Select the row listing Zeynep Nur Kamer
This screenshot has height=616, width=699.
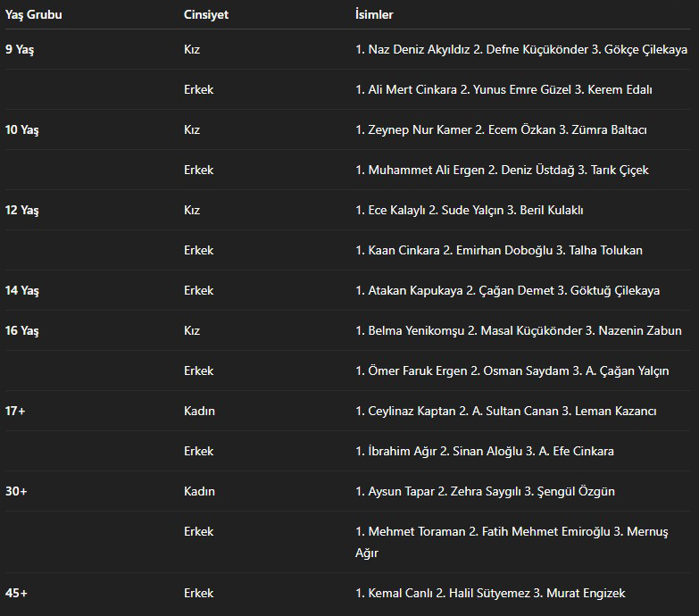coord(501,130)
